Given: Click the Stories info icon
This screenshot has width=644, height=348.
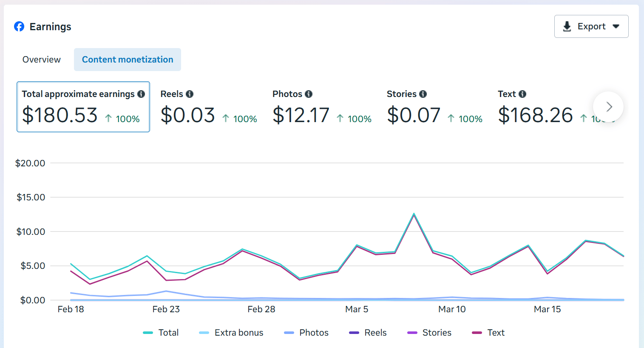Looking at the screenshot, I should tap(423, 94).
